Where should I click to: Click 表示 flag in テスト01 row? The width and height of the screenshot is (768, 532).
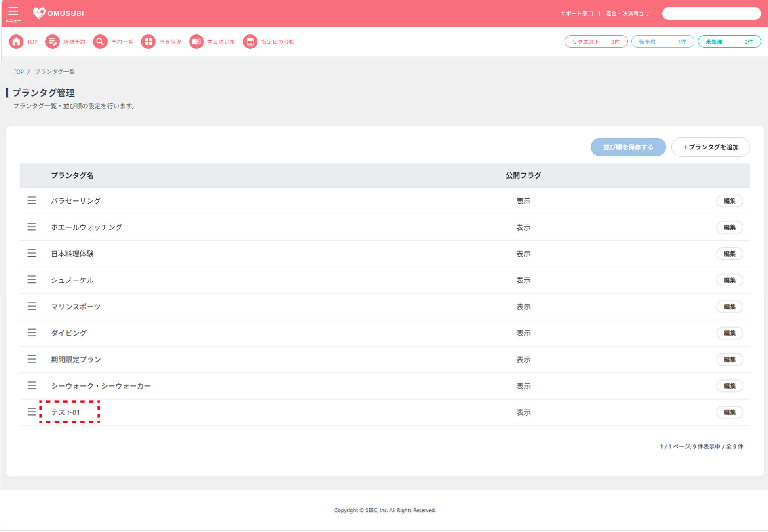pos(523,412)
